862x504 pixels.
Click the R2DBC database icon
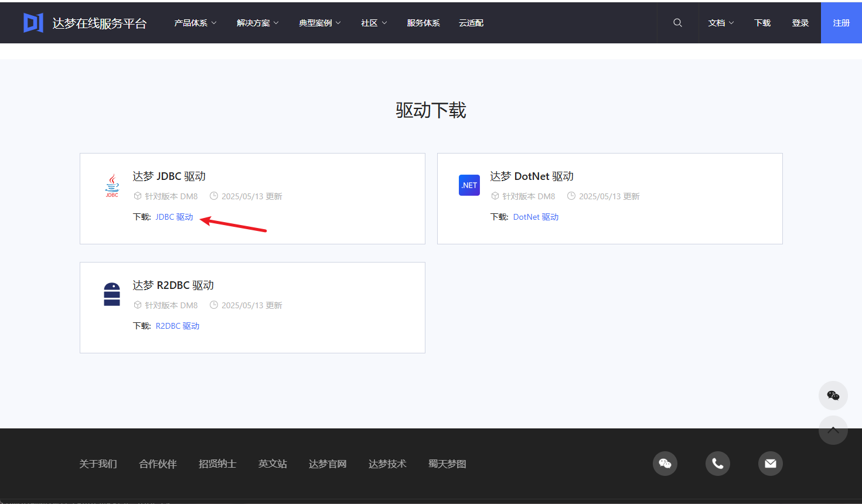(112, 294)
